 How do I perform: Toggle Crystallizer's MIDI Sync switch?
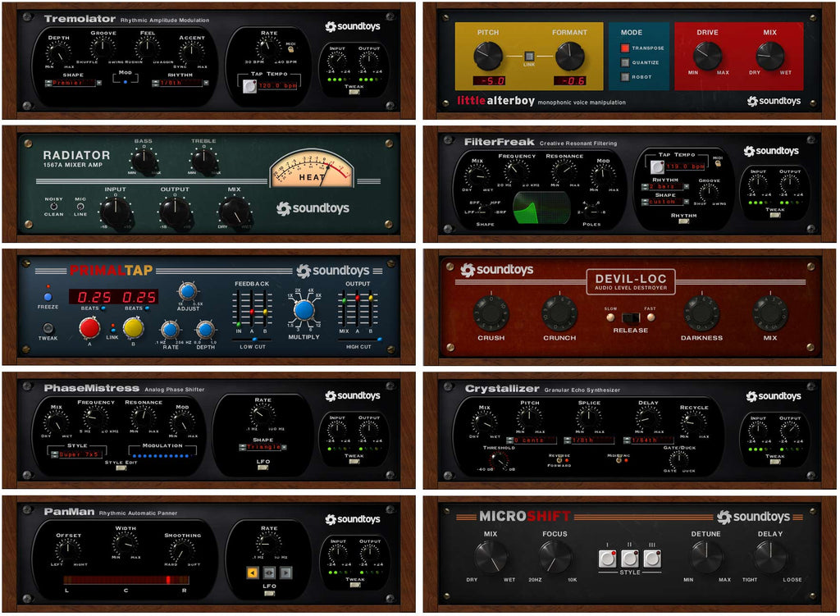tap(619, 460)
